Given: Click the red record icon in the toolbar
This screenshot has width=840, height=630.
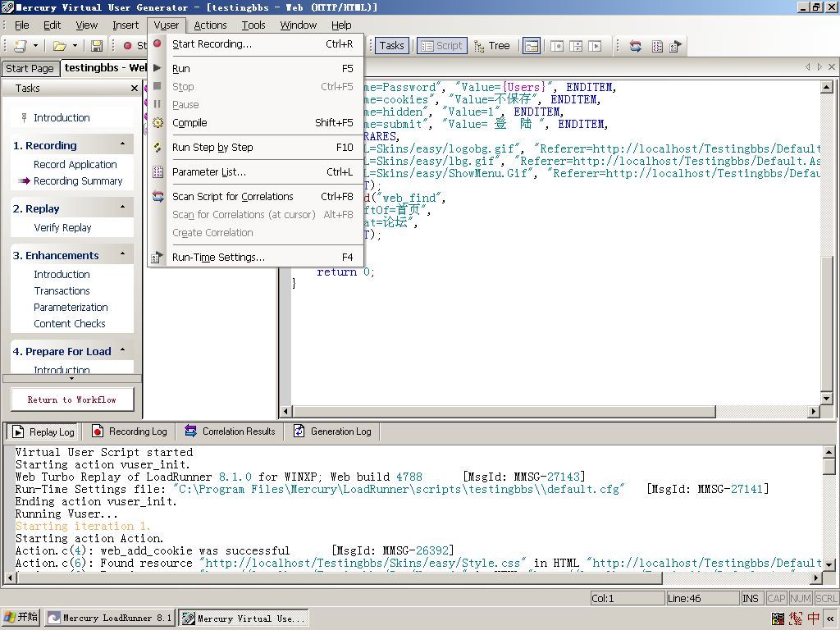Looking at the screenshot, I should (127, 46).
